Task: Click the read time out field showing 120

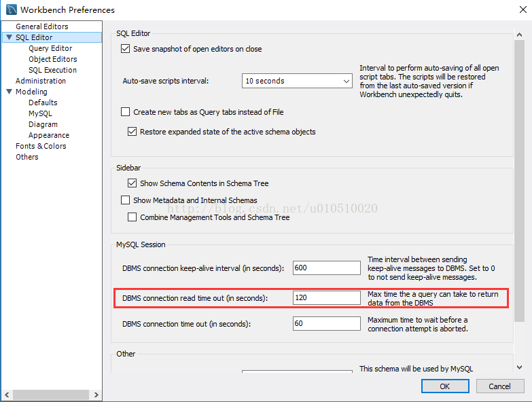Action: (327, 297)
